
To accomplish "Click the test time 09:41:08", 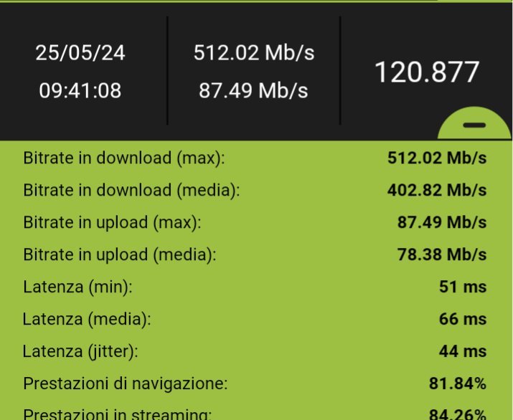I will click(x=80, y=91).
